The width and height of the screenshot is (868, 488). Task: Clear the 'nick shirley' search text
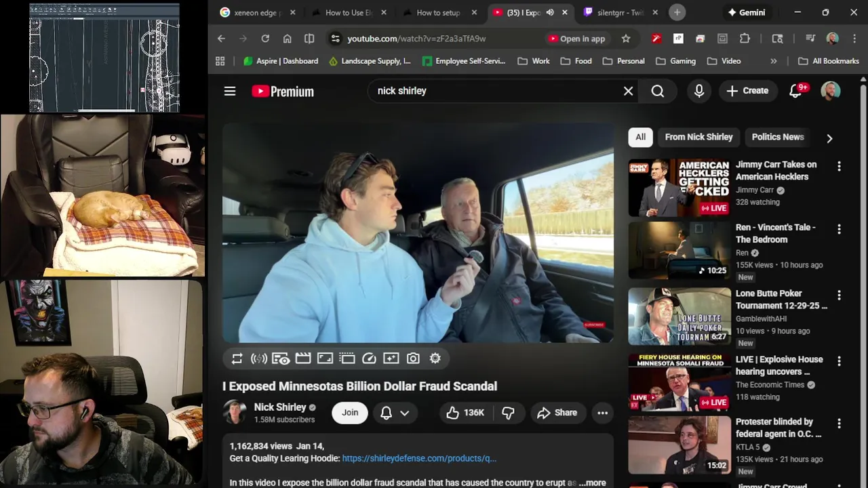tap(629, 91)
